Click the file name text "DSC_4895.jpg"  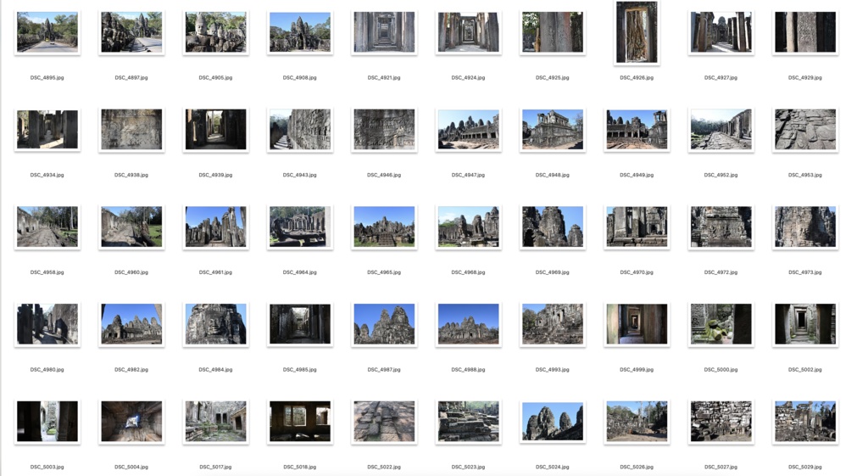click(x=47, y=77)
